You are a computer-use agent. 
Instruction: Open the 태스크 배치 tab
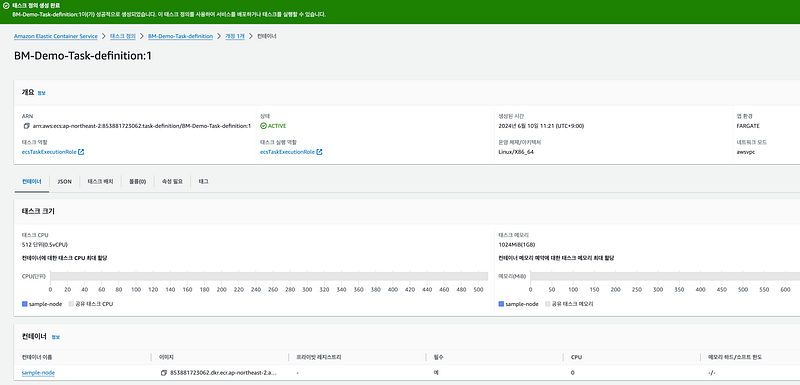click(101, 182)
